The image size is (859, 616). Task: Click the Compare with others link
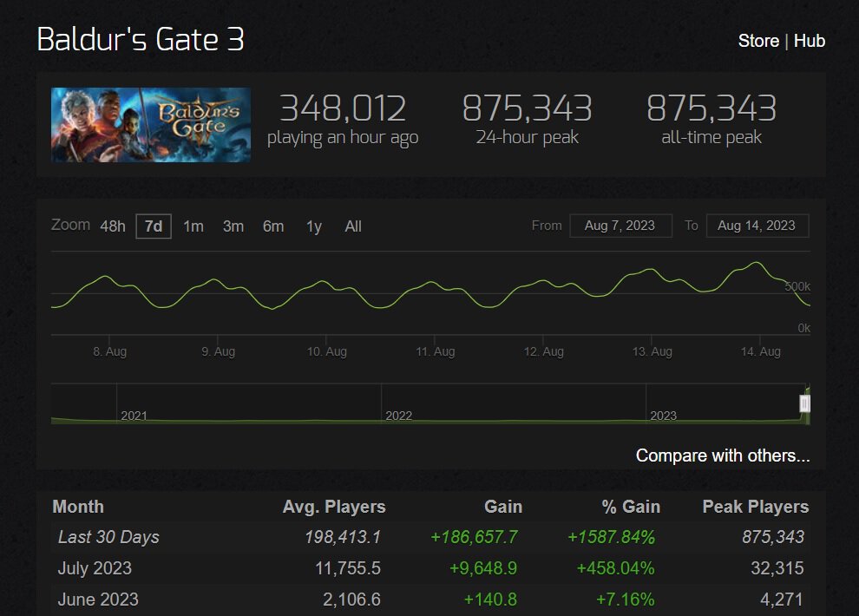coord(723,455)
